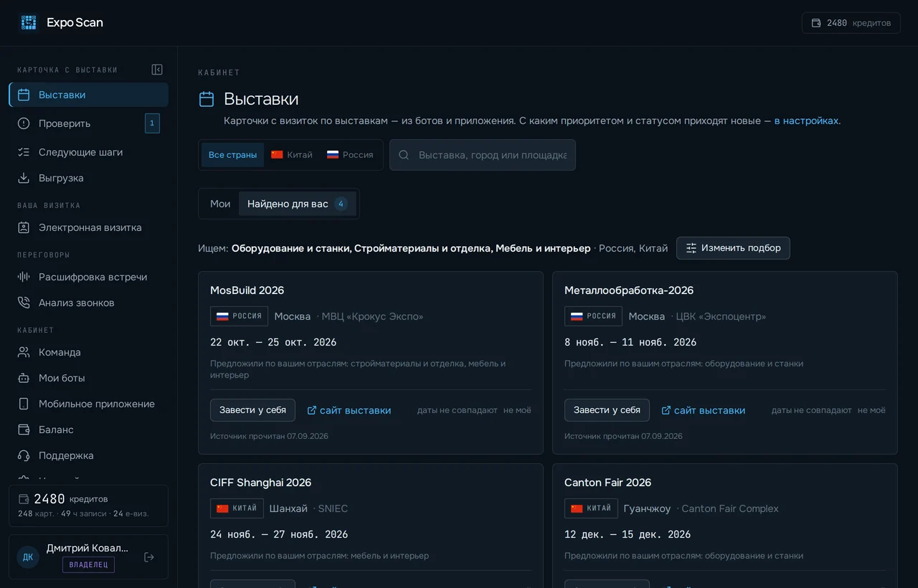Image resolution: width=918 pixels, height=588 pixels.
Task: Click the headset icon for Поддержка
Action: [24, 455]
